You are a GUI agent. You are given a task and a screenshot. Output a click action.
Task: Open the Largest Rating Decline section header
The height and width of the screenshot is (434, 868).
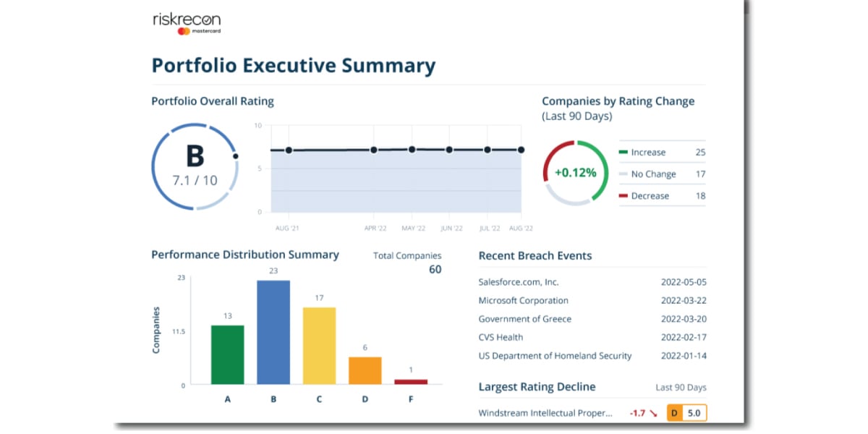537,387
